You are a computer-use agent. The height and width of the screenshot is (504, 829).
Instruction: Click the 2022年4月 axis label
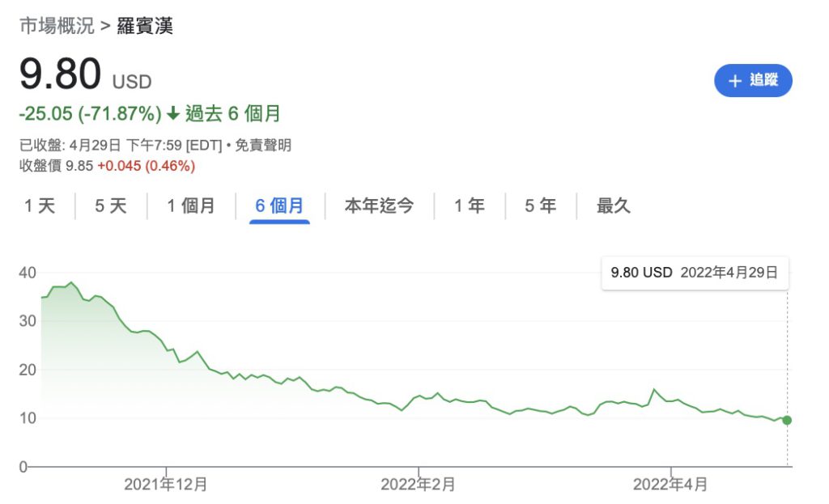(670, 485)
